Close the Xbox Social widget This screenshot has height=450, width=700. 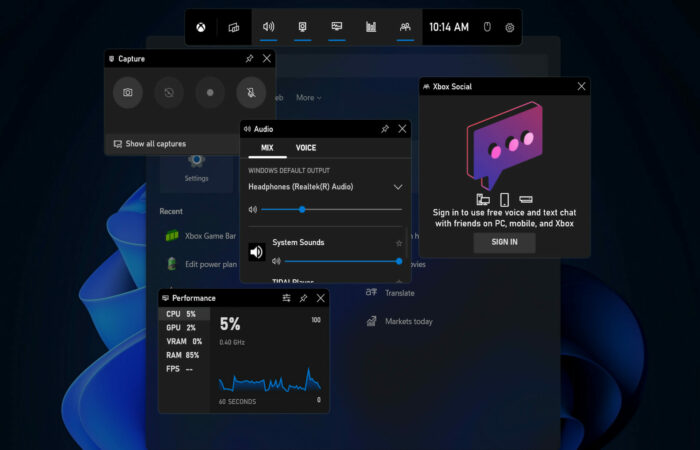[x=581, y=86]
